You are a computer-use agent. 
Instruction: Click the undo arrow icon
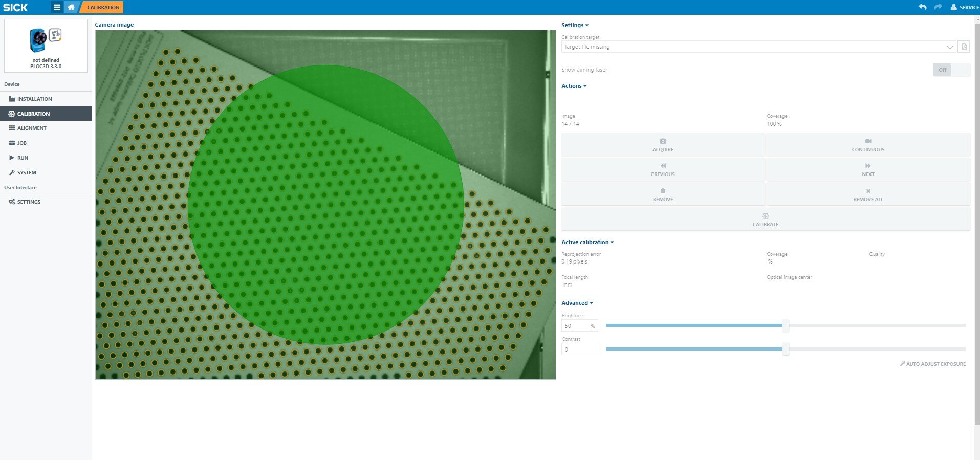pyautogui.click(x=922, y=7)
